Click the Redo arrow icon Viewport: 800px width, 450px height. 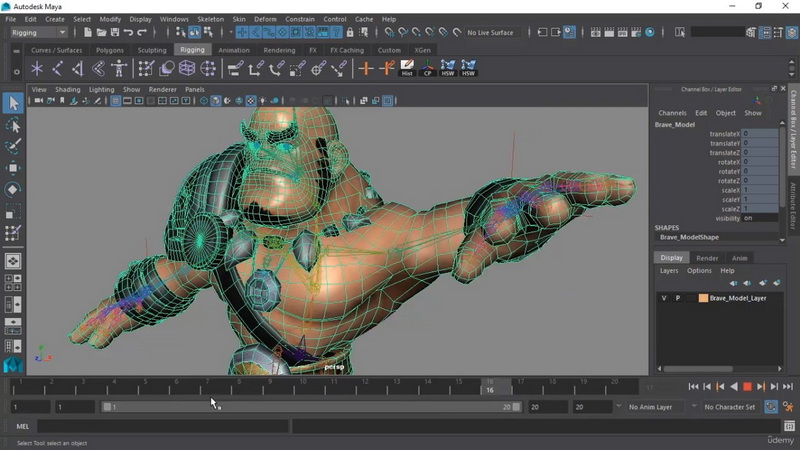click(x=142, y=32)
